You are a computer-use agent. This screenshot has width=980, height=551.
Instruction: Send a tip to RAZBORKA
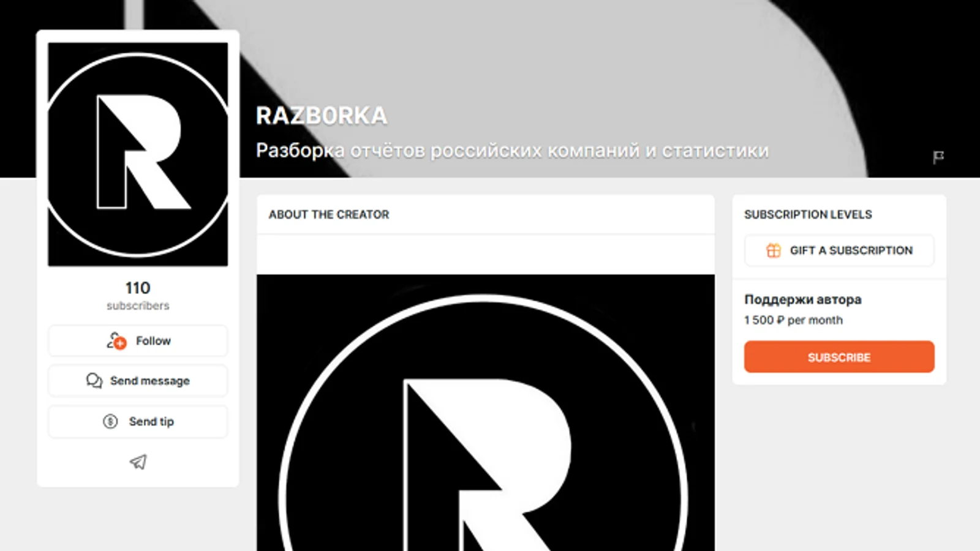click(x=138, y=421)
